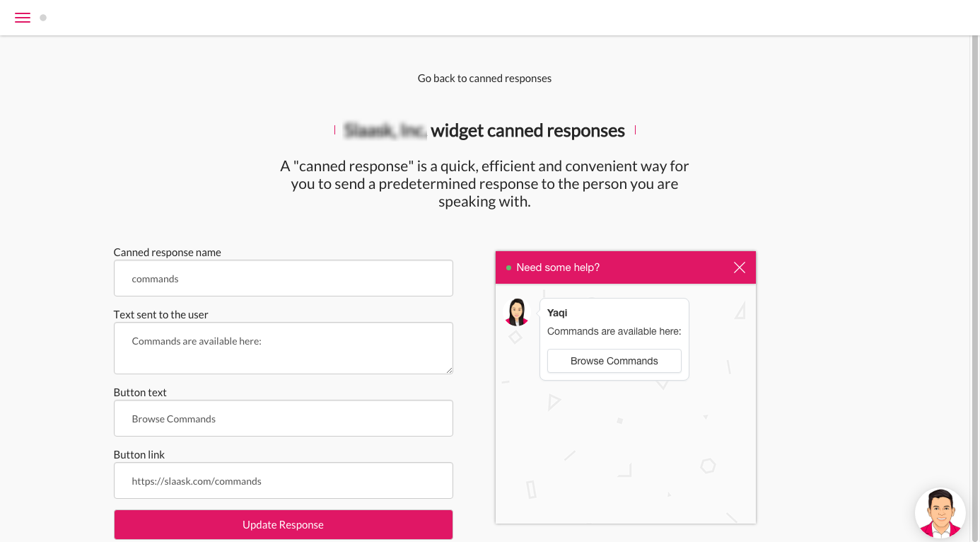This screenshot has width=980, height=542.
Task: Click the Canned response name label
Action: coord(168,253)
